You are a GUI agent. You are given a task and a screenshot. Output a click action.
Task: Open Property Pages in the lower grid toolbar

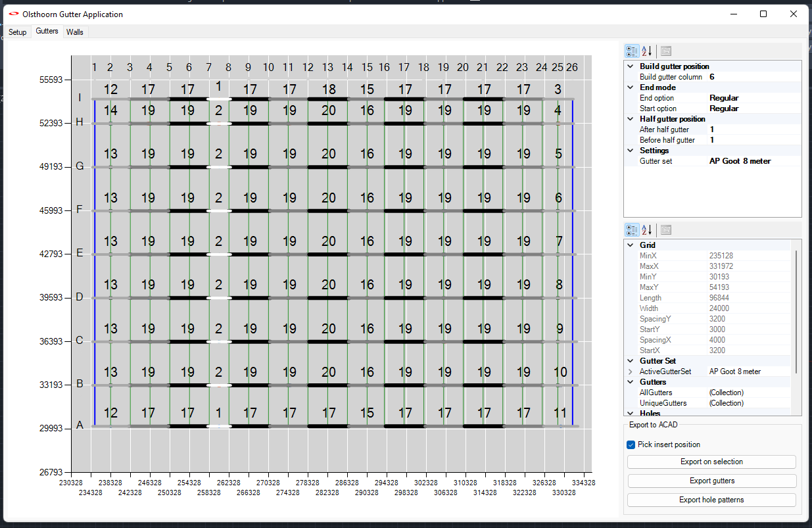665,229
